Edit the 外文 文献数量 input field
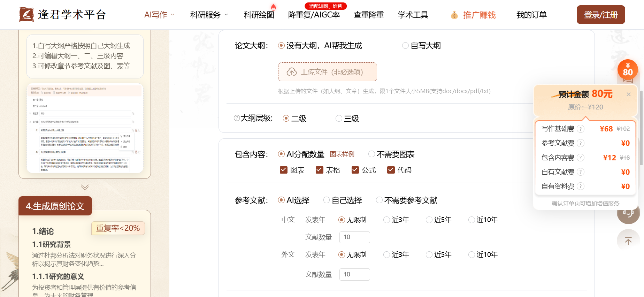Image resolution: width=644 pixels, height=297 pixels. 354,274
